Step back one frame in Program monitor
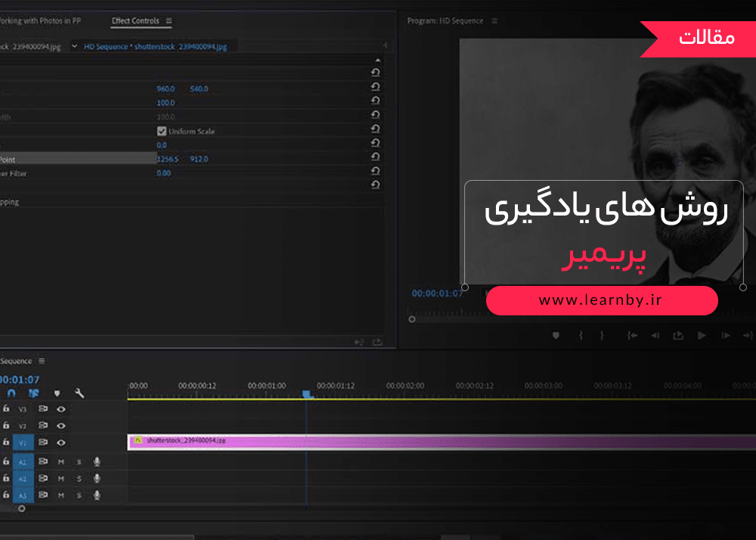756x540 pixels. [655, 336]
